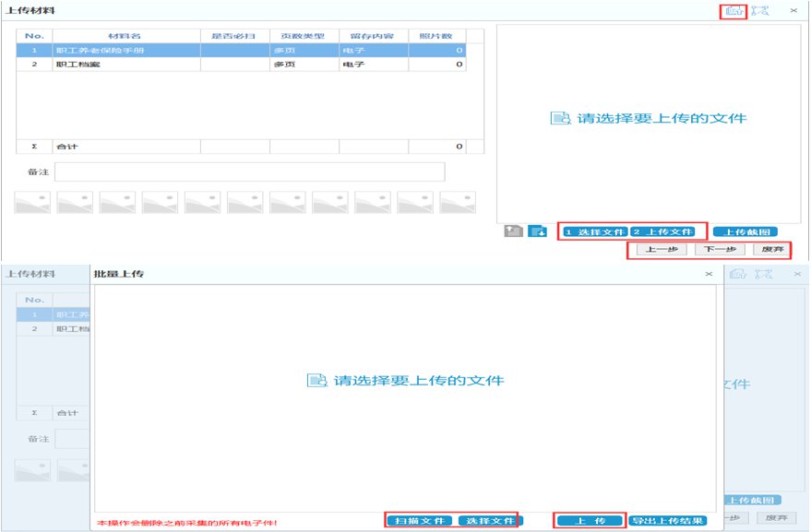Viewport: 811px width, 532px height.
Task: Click the blue download folder icon left of 选择文件
Action: 537,231
